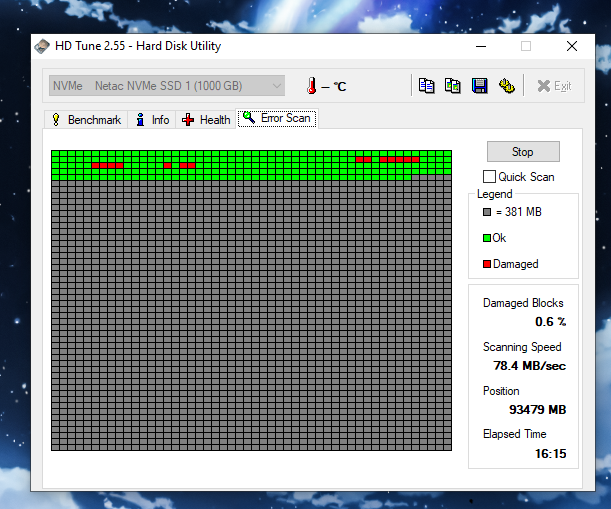Screen dimensions: 611x509
Task: Click the 0.6 % damaged blocks value
Action: click(x=550, y=322)
